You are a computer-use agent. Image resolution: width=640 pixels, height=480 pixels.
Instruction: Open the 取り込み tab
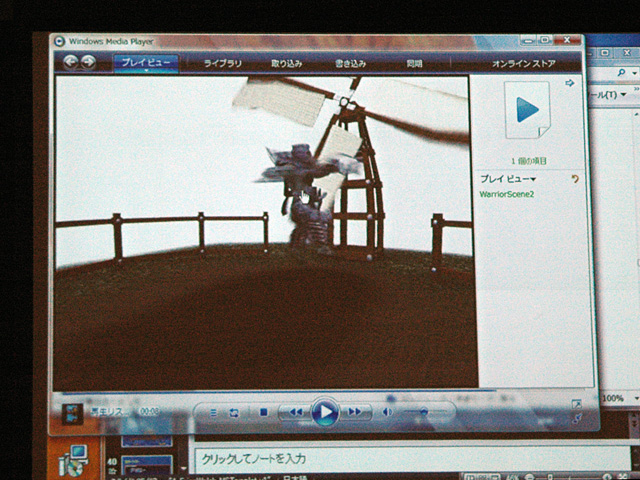pyautogui.click(x=286, y=63)
